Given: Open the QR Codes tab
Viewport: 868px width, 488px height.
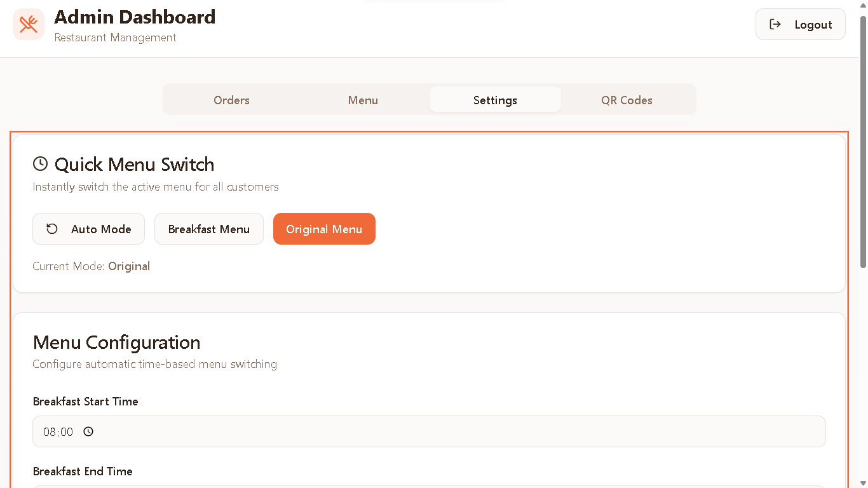Looking at the screenshot, I should pyautogui.click(x=627, y=100).
